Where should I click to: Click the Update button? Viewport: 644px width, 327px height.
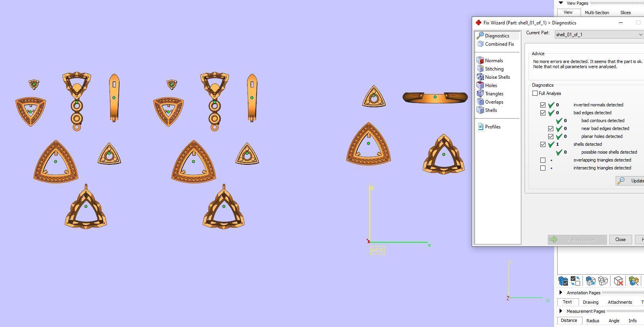[x=630, y=181]
